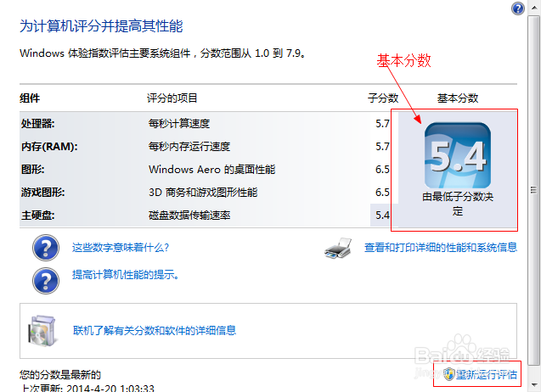
Task: Click 您的分数是最新的 status text
Action: point(60,374)
